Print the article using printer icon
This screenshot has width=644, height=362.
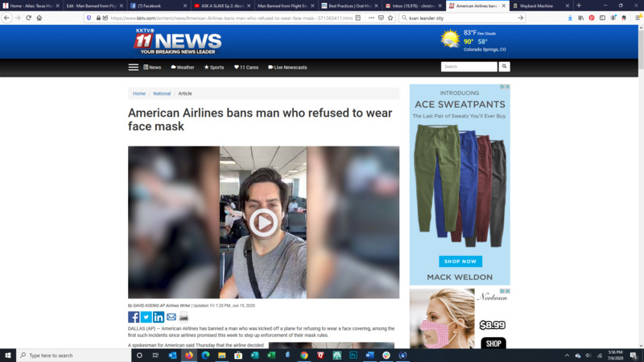tap(184, 317)
